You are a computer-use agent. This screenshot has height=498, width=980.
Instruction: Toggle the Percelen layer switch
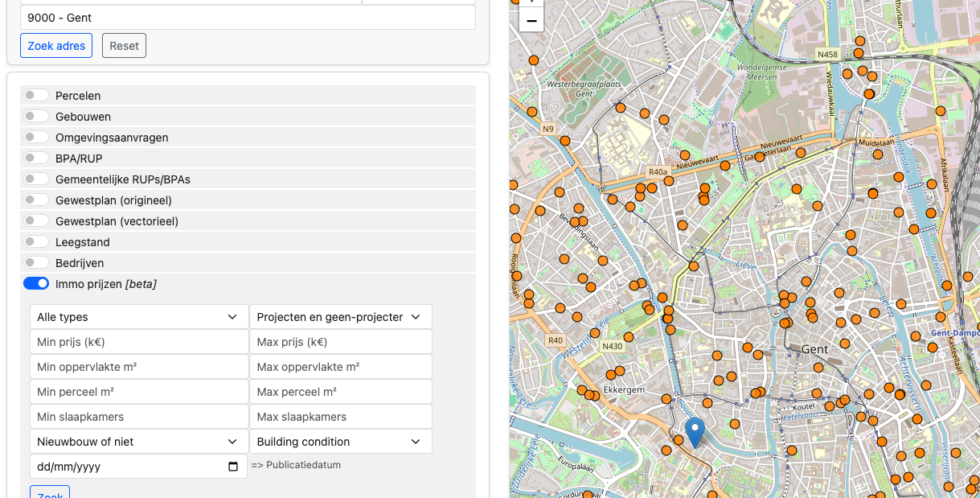click(36, 95)
